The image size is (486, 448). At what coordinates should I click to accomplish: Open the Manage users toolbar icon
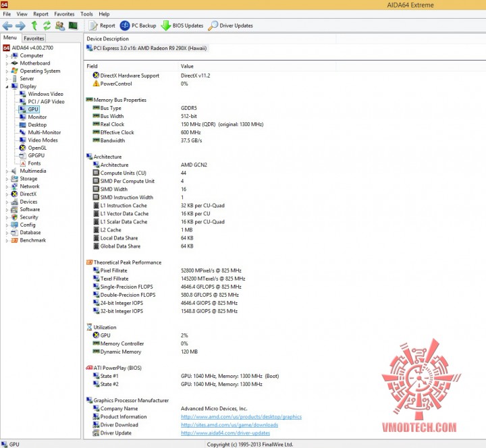tap(60, 26)
